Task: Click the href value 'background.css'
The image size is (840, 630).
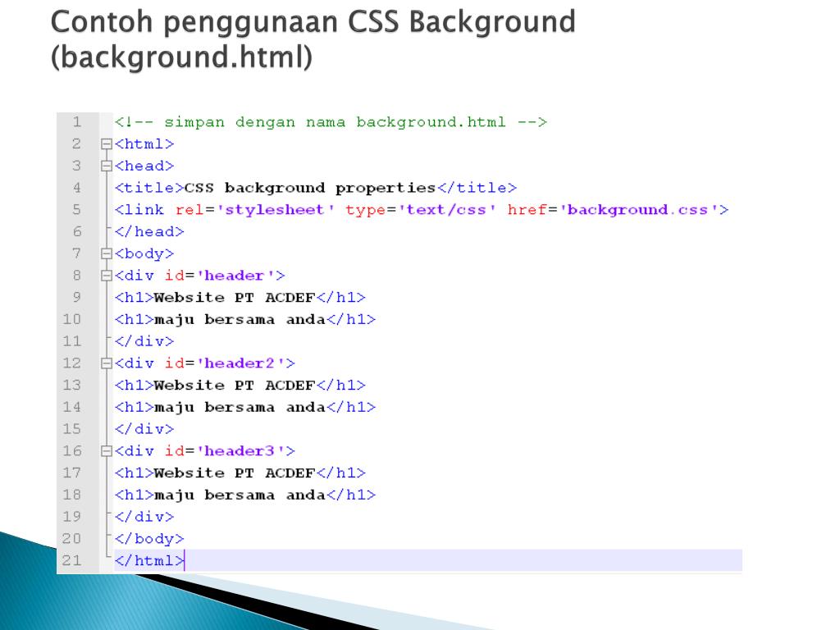Action: [x=640, y=210]
